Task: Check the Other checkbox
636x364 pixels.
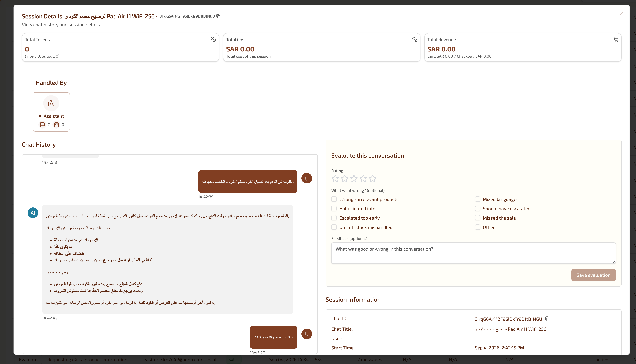Action: coord(477,227)
